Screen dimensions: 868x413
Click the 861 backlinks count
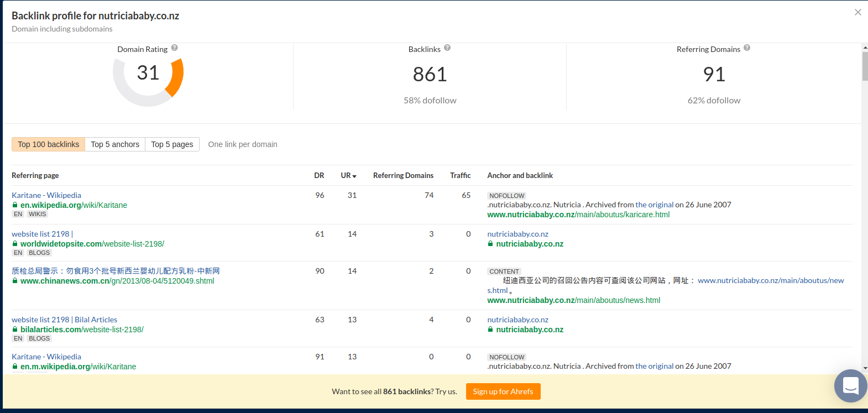430,74
